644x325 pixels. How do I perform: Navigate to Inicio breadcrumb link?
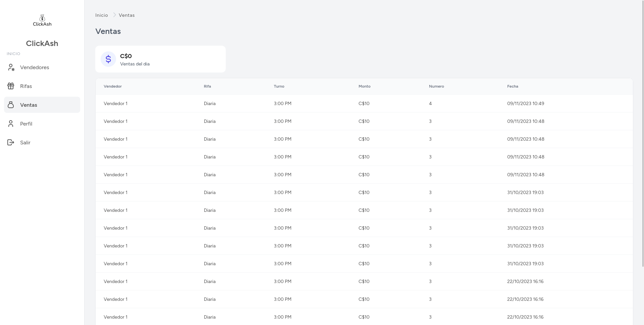click(102, 15)
